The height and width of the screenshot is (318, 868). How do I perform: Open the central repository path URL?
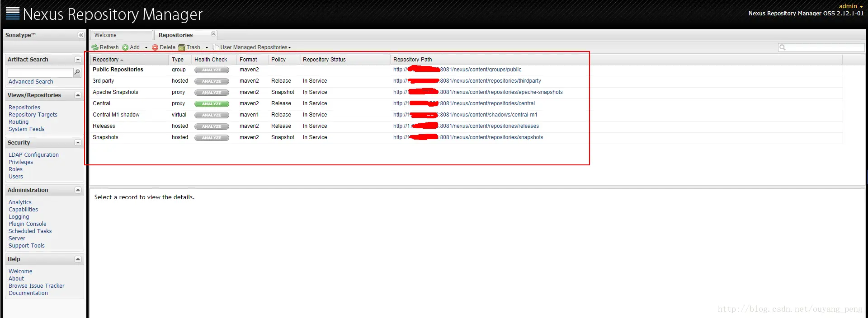click(464, 103)
